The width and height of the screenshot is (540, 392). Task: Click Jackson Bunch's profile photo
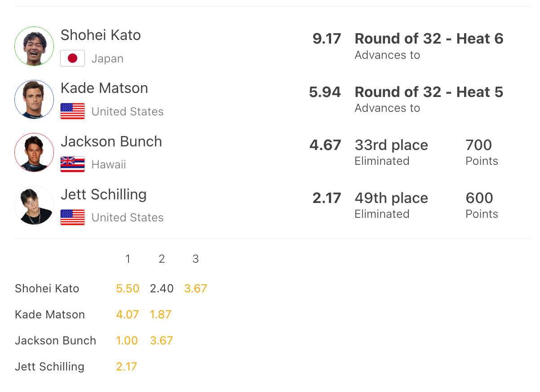coord(34,152)
